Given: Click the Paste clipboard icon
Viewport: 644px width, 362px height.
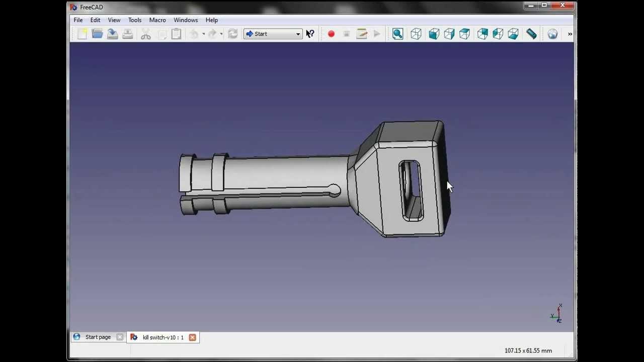Looking at the screenshot, I should click(x=176, y=34).
